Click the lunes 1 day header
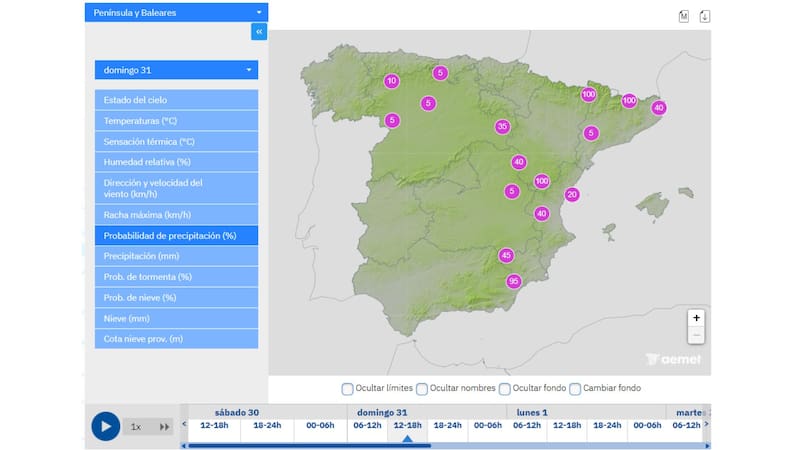This screenshot has height=450, width=800. (532, 412)
